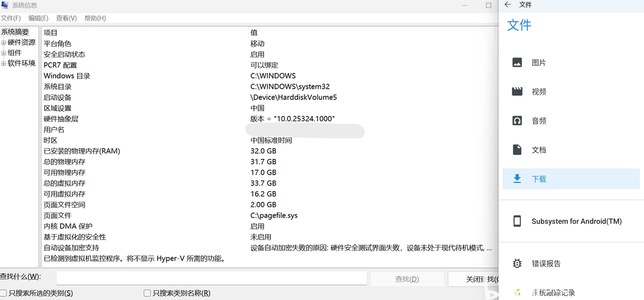Select the 下载 download arrow icon
644x300 pixels.
(517, 179)
